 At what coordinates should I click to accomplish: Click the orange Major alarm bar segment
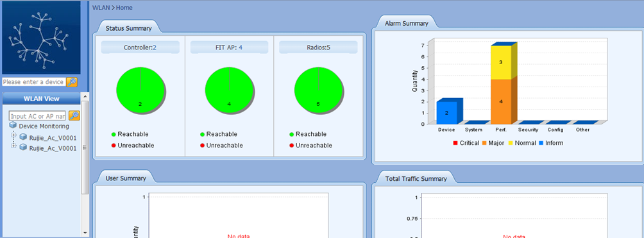tap(501, 101)
